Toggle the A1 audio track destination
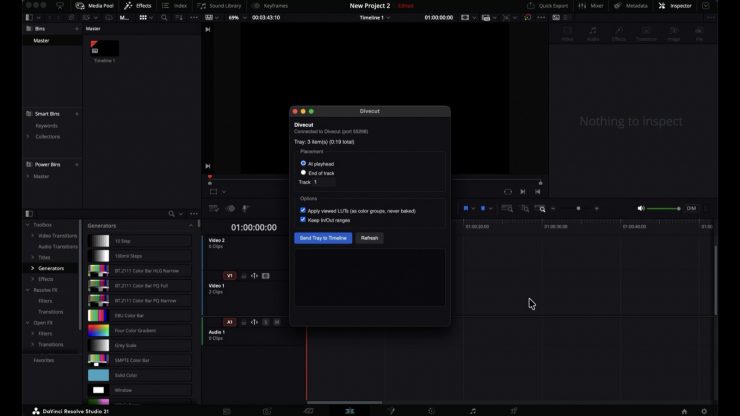Screen dimensions: 740x416 pos(229,322)
